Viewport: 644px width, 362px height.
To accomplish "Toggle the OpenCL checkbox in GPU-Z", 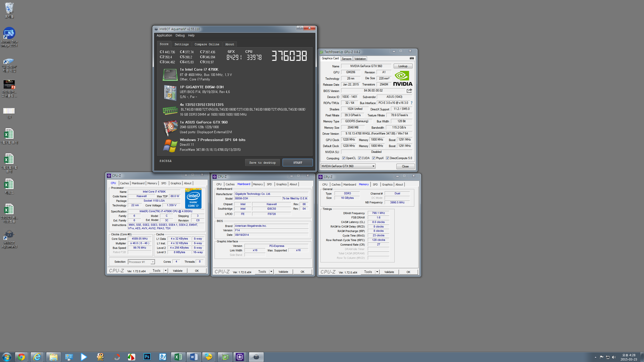I will (344, 158).
